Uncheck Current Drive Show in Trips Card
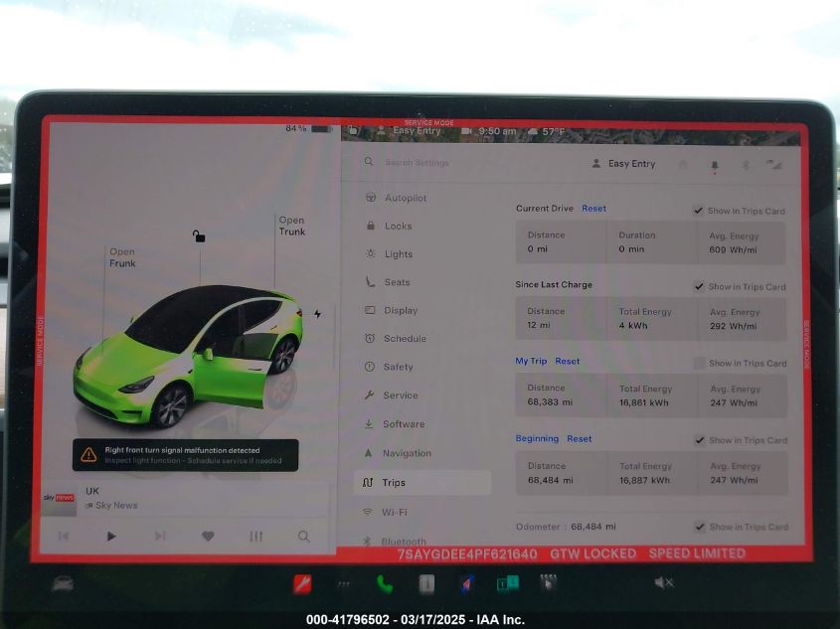 (699, 211)
